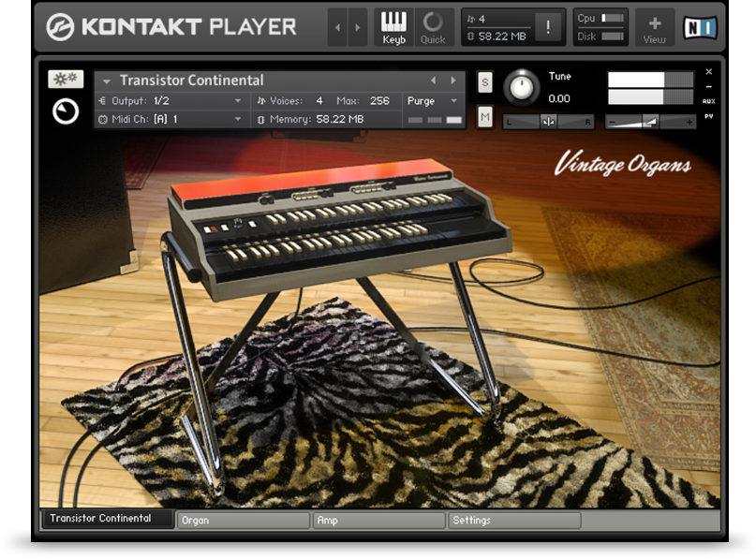Click the Voices count 4 value
The height and width of the screenshot is (559, 756).
pos(319,101)
